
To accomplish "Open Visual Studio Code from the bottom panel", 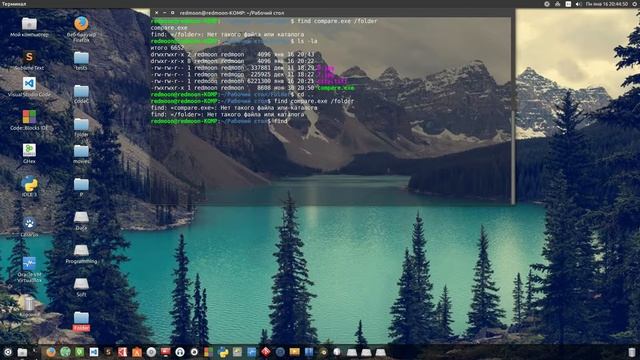I will click(94, 352).
